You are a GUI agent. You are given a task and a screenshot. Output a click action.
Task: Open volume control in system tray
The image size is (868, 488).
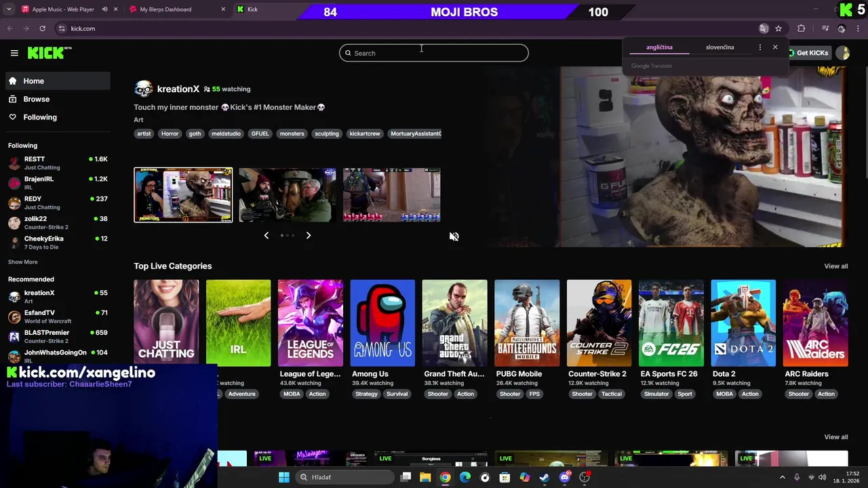pyautogui.click(x=823, y=477)
